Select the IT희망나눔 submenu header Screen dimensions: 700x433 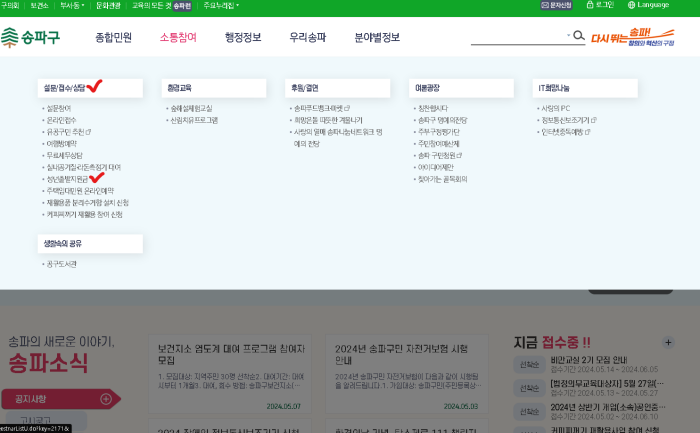click(x=585, y=88)
